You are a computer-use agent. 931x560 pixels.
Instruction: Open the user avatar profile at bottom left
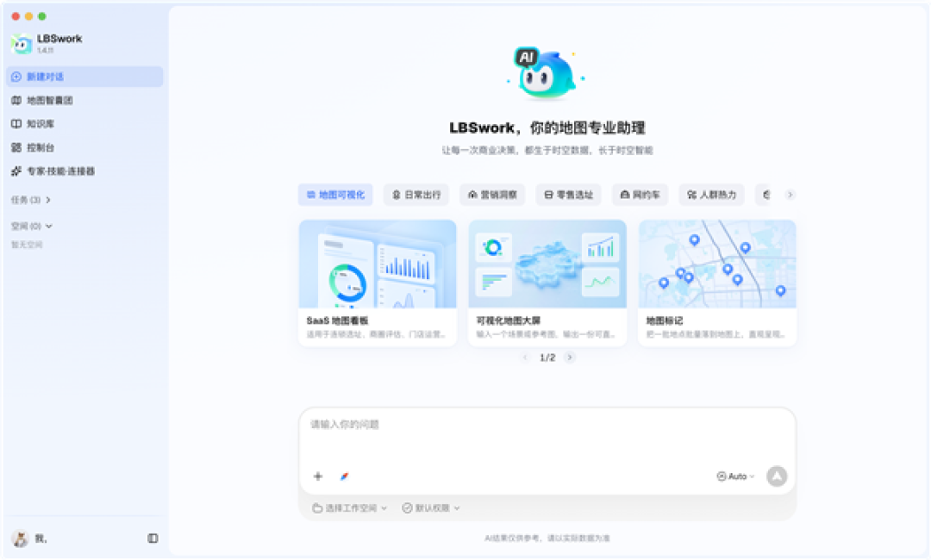tap(20, 538)
